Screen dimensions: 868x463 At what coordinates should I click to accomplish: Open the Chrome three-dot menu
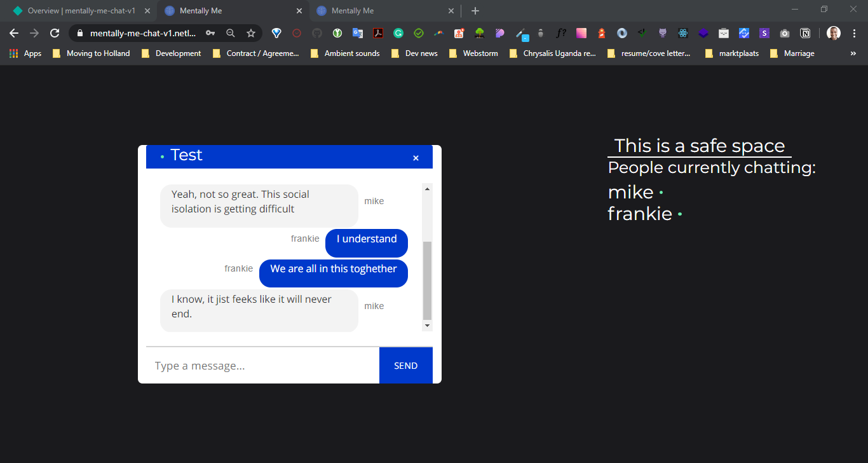click(855, 32)
